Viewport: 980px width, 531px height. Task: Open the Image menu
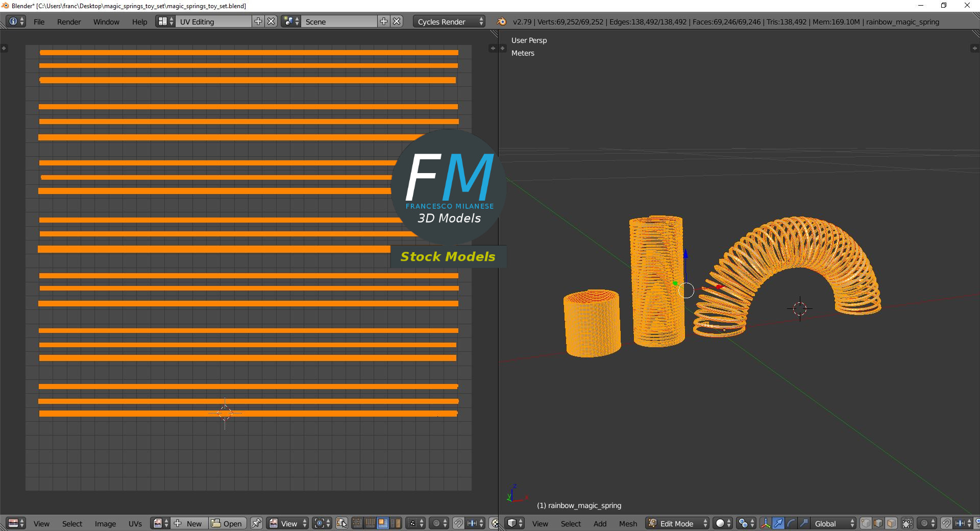[105, 524]
